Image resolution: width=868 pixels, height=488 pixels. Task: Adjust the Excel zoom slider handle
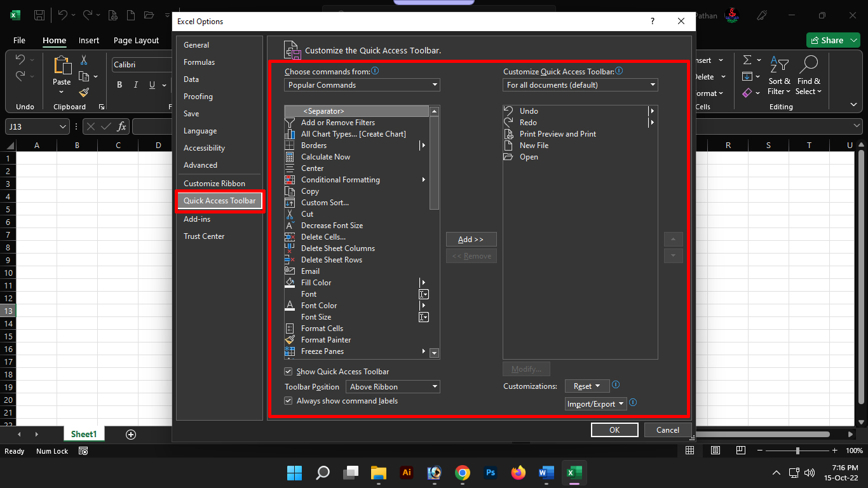pos(797,451)
